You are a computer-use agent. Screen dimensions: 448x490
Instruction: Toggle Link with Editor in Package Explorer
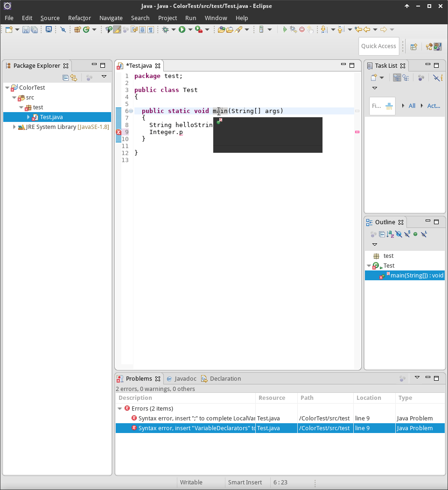[x=74, y=78]
